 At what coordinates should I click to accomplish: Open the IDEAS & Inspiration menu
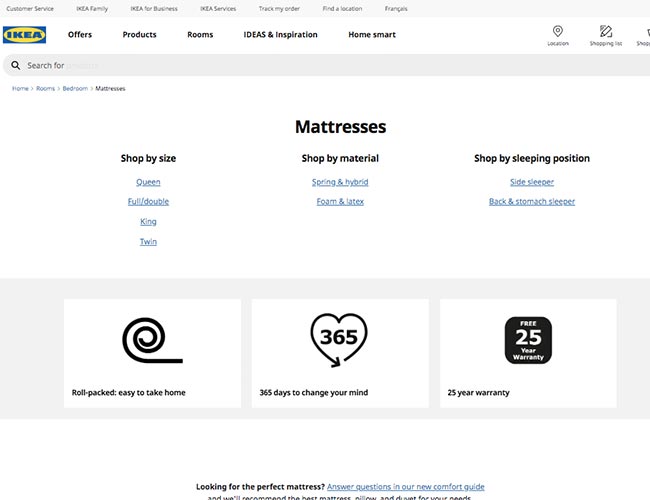click(280, 35)
